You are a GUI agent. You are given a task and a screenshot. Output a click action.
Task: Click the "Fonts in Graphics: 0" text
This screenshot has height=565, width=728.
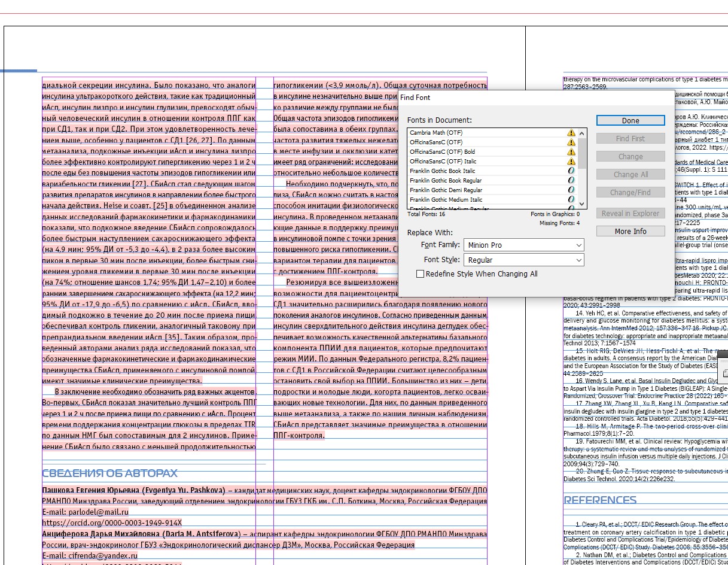click(555, 214)
